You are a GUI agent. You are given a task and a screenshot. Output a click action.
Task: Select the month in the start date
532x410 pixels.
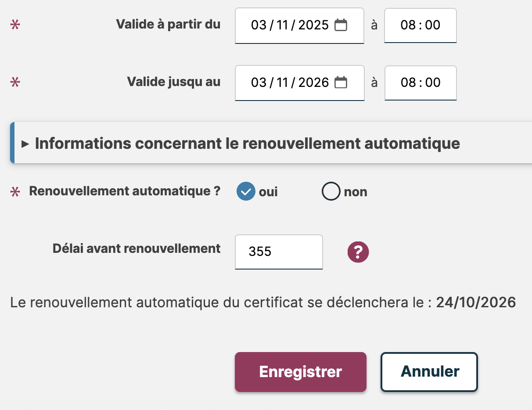click(282, 25)
